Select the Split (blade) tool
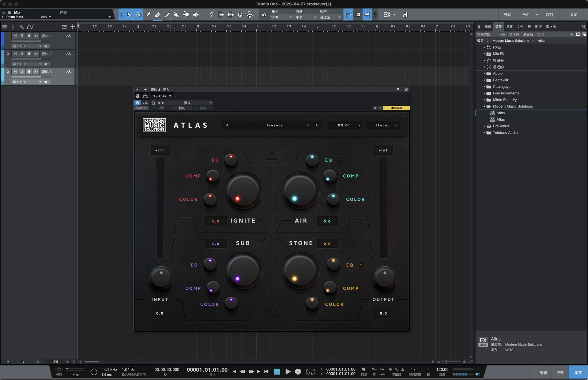588x380 pixels. [148, 14]
